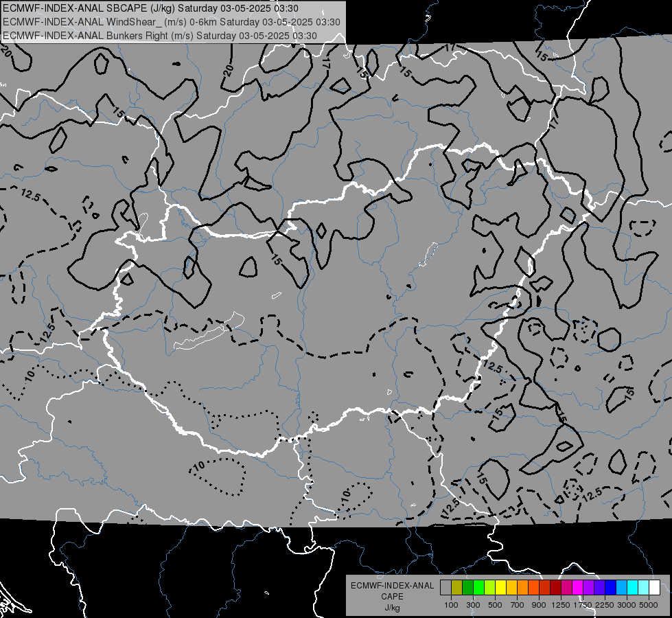Click the CAPE label in legend

click(x=392, y=596)
